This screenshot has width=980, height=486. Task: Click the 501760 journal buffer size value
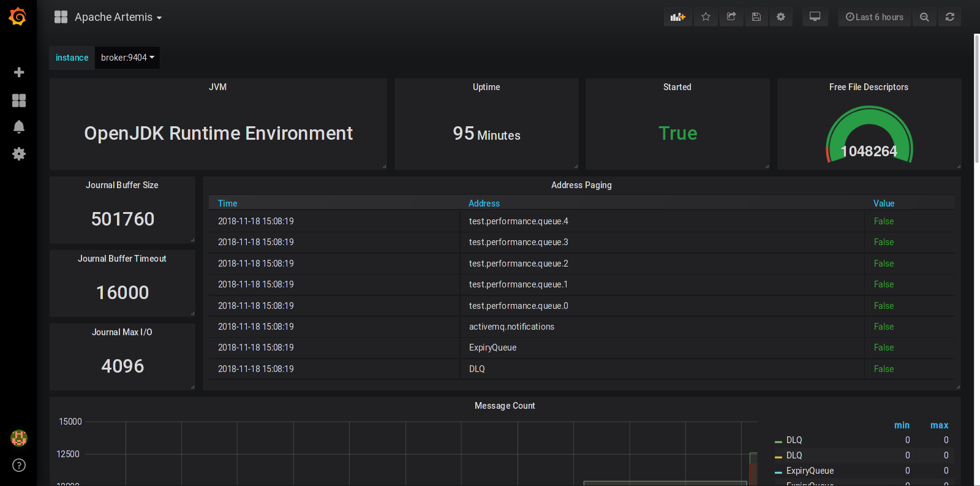(123, 219)
